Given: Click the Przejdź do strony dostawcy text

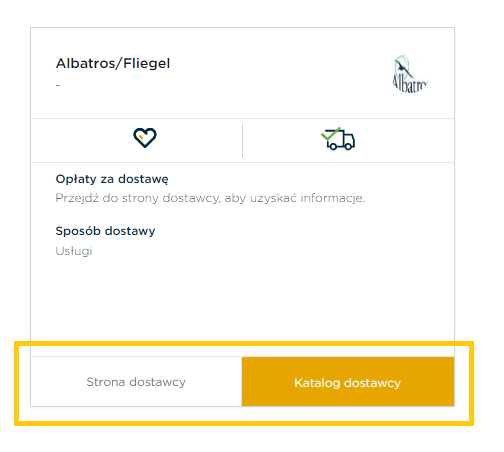Looking at the screenshot, I should tap(210, 198).
